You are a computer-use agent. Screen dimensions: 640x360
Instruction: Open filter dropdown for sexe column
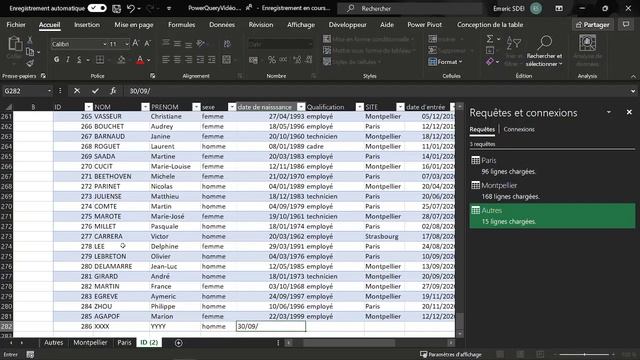click(x=232, y=107)
